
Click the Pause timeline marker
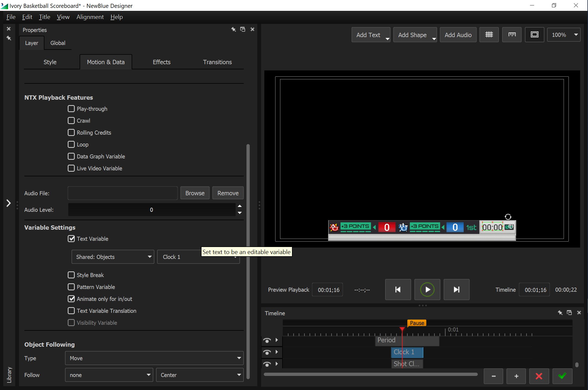416,322
